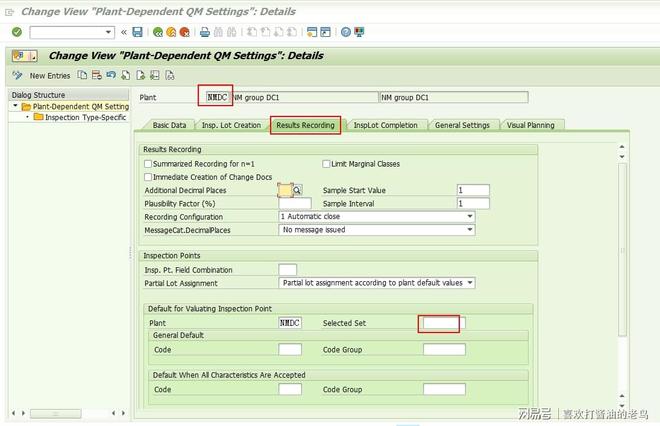
Task: Open the MessageCat.DecimalPlaces dropdown
Action: click(x=470, y=230)
